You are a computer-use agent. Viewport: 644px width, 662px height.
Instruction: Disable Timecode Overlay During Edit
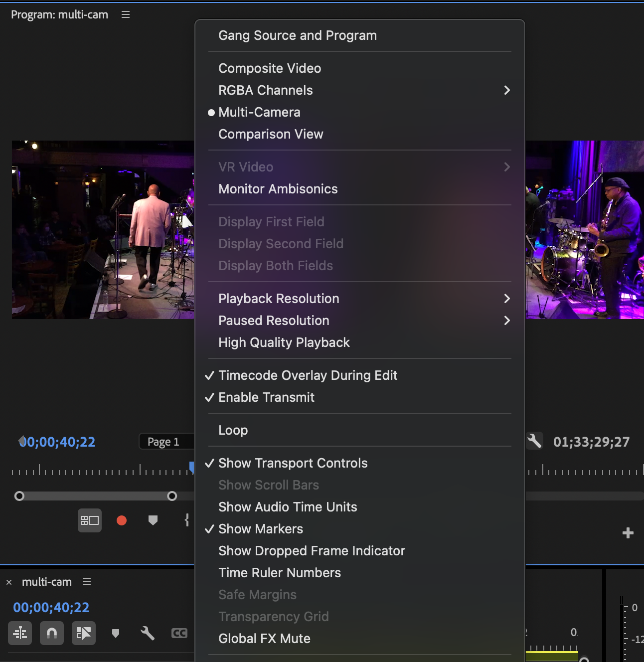pos(308,375)
